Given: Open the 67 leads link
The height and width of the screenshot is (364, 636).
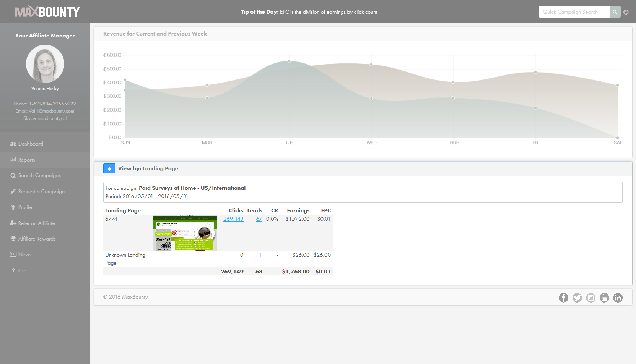Looking at the screenshot, I should (x=259, y=219).
